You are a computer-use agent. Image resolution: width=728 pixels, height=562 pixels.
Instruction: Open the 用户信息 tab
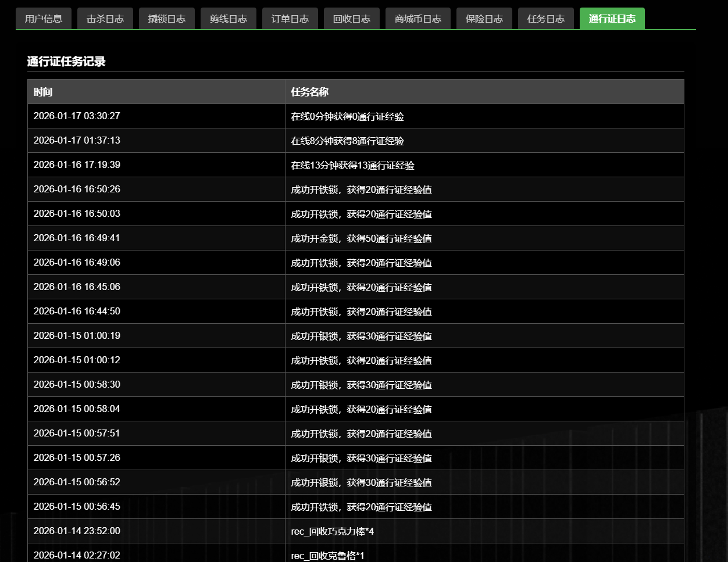click(44, 19)
